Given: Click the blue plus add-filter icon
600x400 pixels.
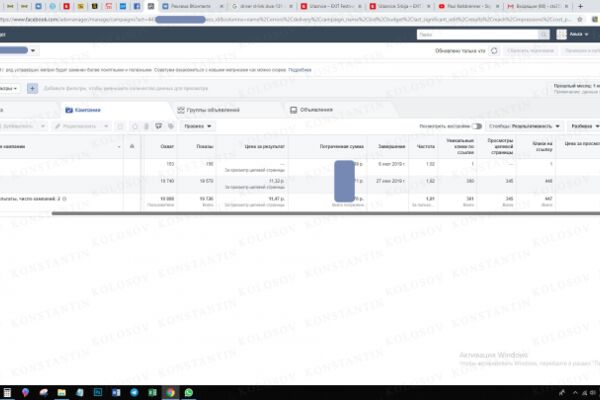Looking at the screenshot, I should [32, 88].
